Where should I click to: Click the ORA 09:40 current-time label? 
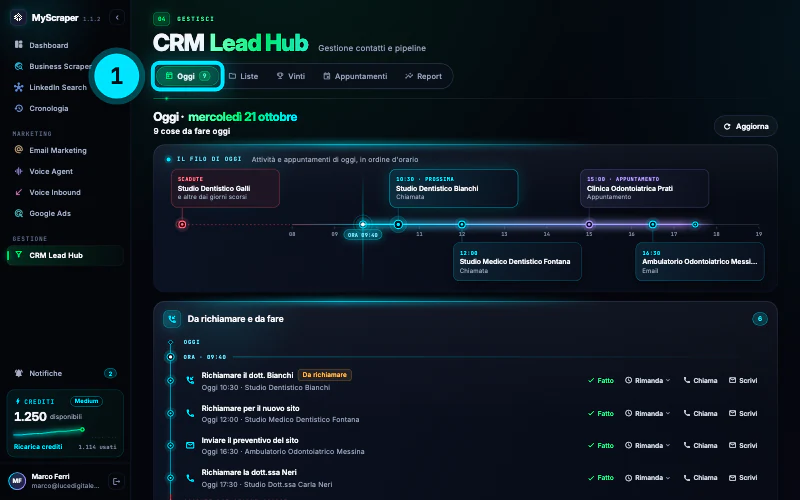pos(363,235)
